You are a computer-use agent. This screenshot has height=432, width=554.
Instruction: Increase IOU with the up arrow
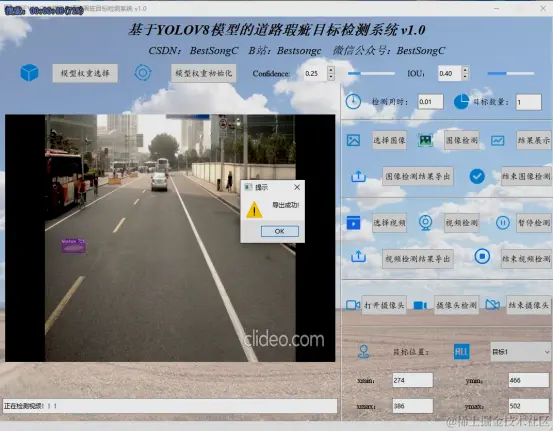tap(465, 69)
